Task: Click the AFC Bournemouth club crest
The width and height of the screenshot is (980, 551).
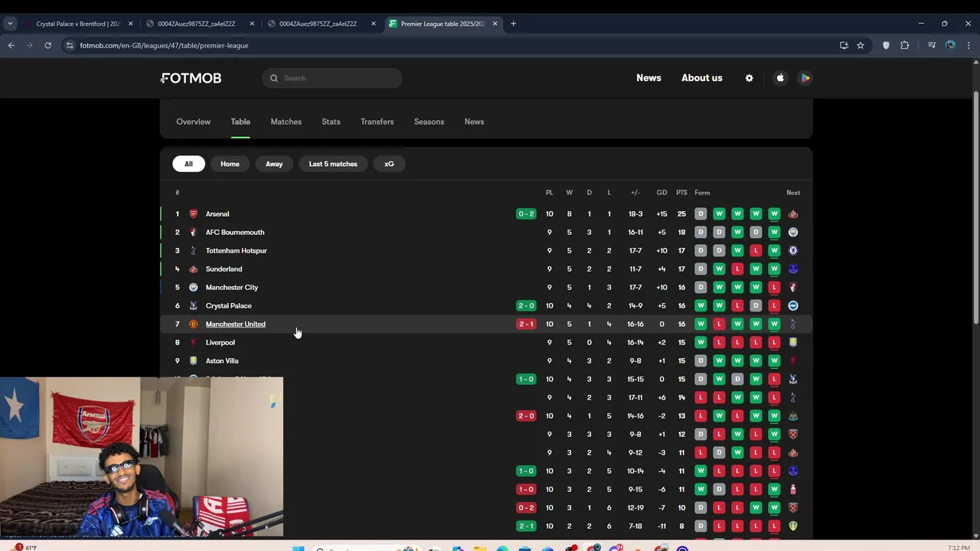Action: click(x=193, y=233)
